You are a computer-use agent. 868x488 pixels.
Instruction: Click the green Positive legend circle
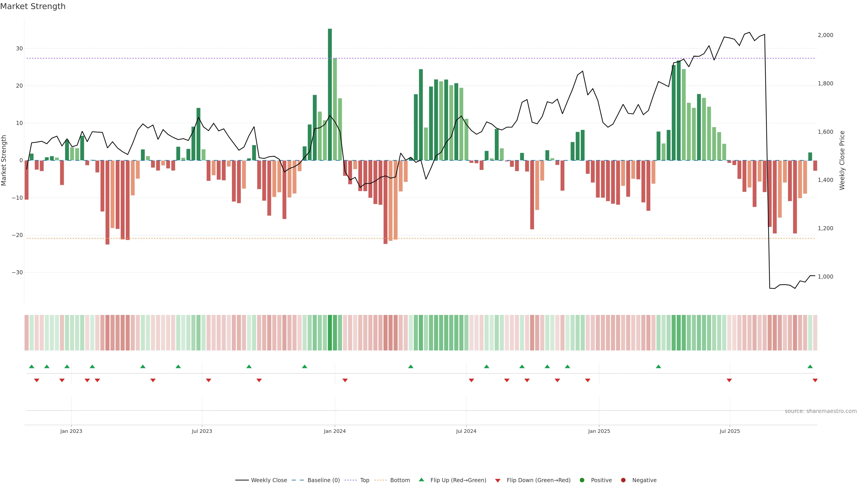click(582, 480)
